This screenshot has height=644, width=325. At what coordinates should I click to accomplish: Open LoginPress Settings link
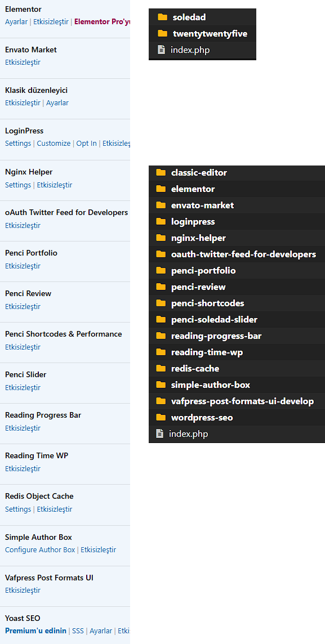(18, 144)
